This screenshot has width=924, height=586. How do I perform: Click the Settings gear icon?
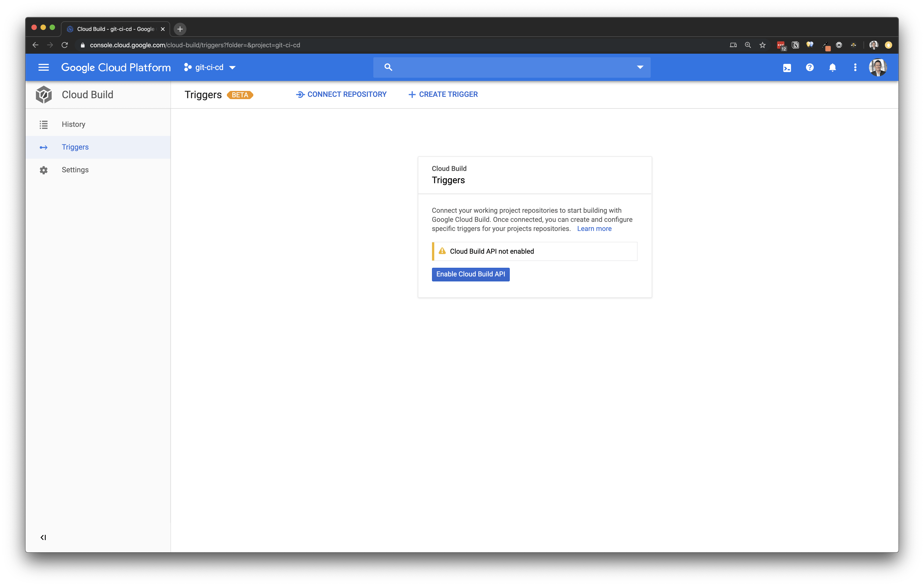44,170
